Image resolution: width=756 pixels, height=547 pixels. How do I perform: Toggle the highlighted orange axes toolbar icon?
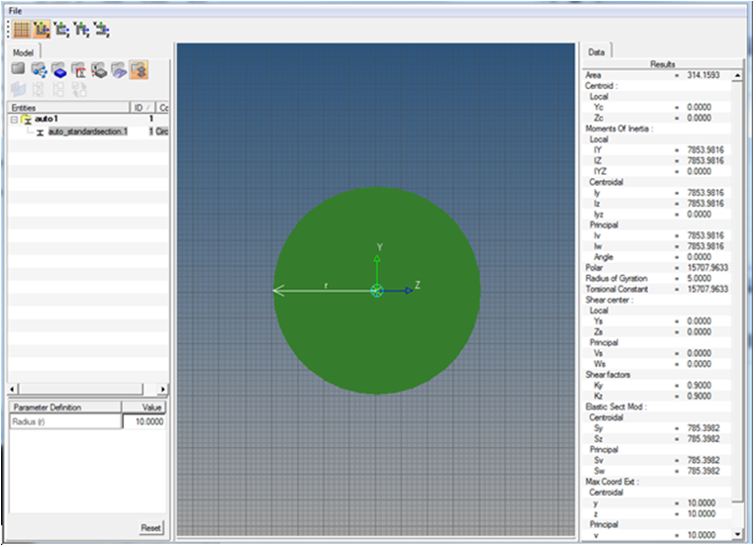[42, 30]
